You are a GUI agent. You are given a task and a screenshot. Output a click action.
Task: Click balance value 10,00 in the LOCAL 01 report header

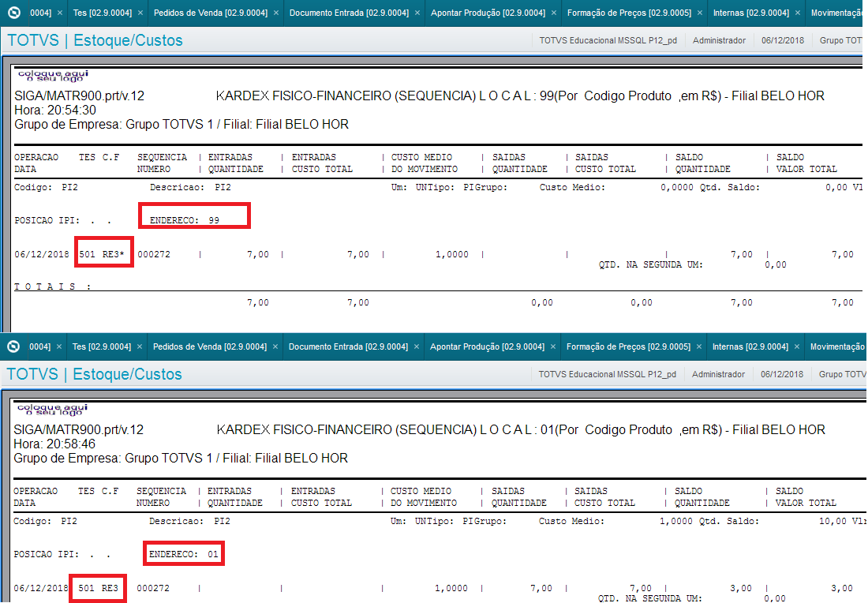pyautogui.click(x=833, y=521)
